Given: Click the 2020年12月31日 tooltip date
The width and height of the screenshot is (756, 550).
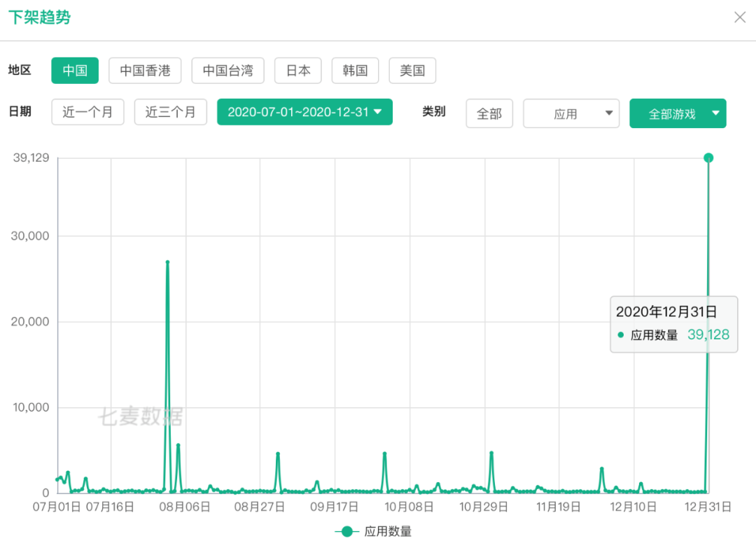Looking at the screenshot, I should coord(666,312).
